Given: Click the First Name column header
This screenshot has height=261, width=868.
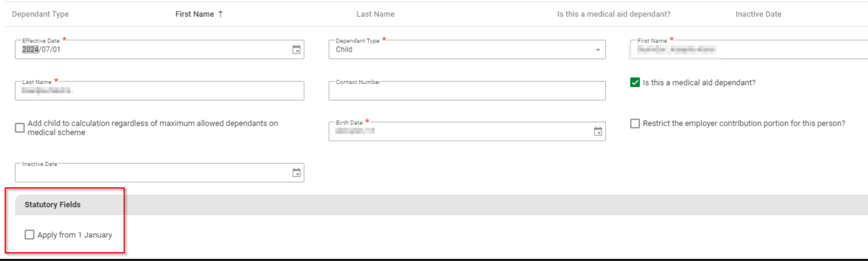Looking at the screenshot, I should [195, 14].
